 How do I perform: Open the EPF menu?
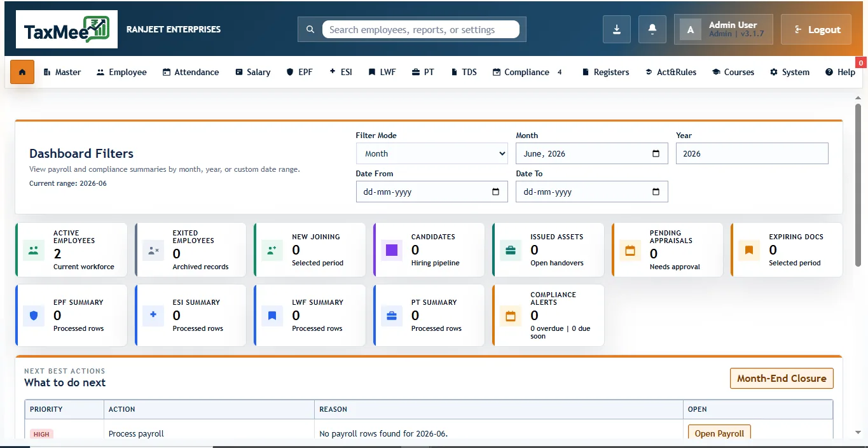(300, 72)
